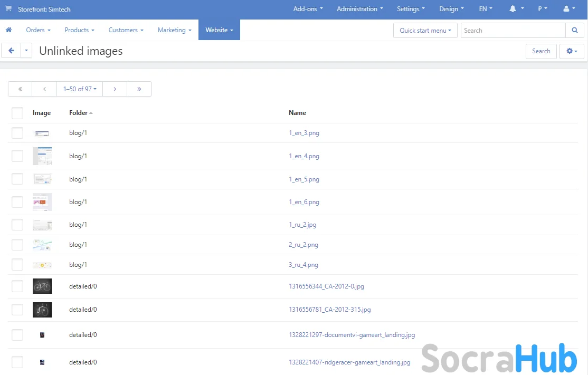Image resolution: width=588 pixels, height=375 pixels.
Task: Go to the last page of results
Action: click(x=139, y=89)
